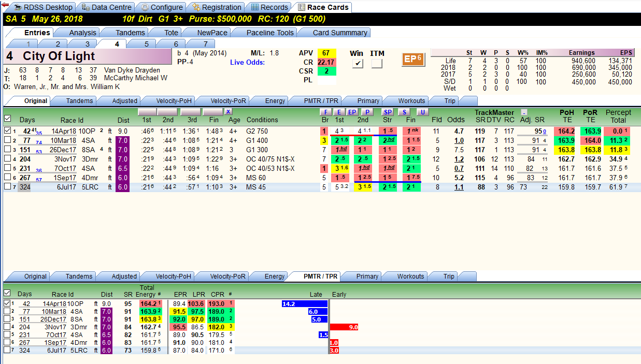Image resolution: width=641 pixels, height=364 pixels.
Task: Click the EP pace filter button
Action: (352, 112)
